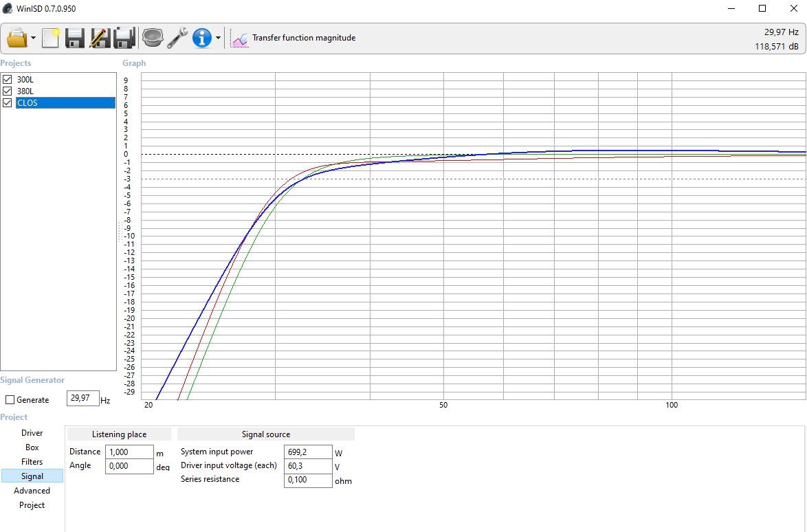Viewport: 807px width, 532px height.
Task: Click the blue info icon
Action: [x=202, y=38]
